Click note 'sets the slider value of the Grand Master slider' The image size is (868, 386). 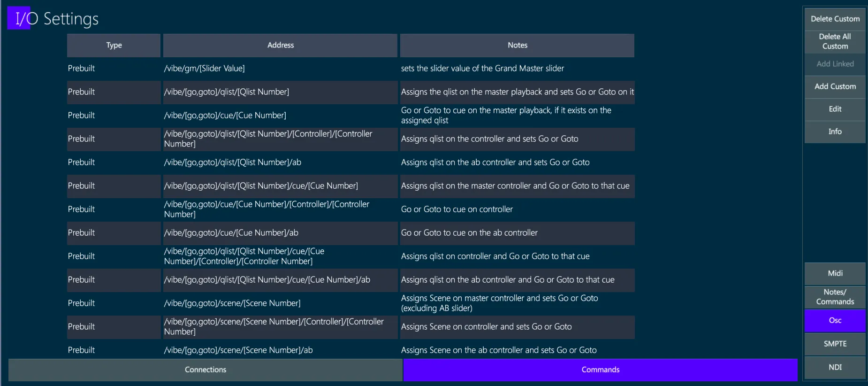point(482,69)
